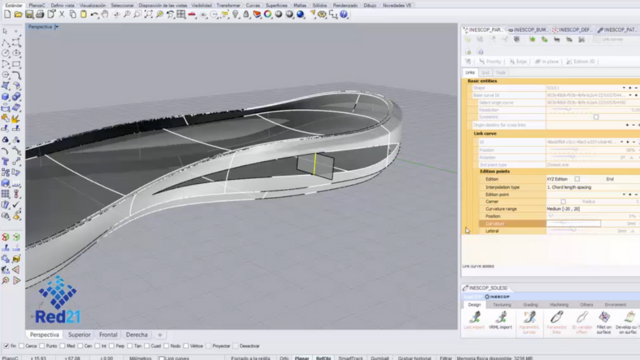Switch to the Superior viewport tab

[79, 335]
